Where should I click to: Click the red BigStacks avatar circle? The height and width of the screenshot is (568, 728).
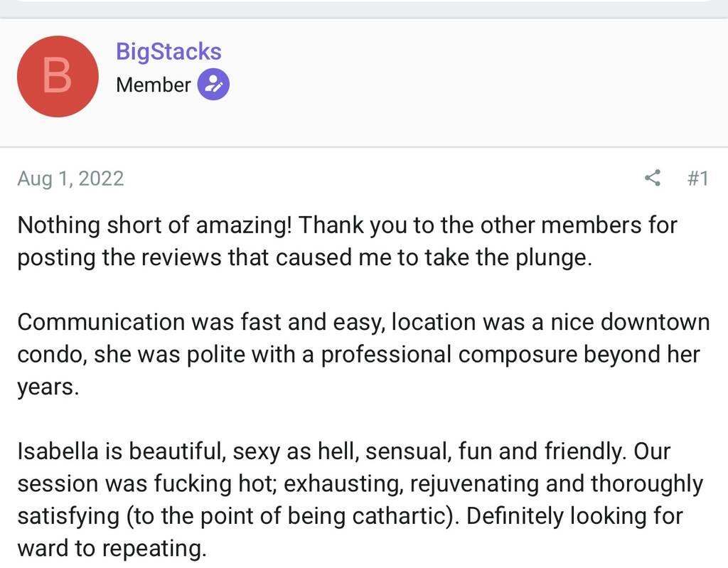[x=57, y=77]
